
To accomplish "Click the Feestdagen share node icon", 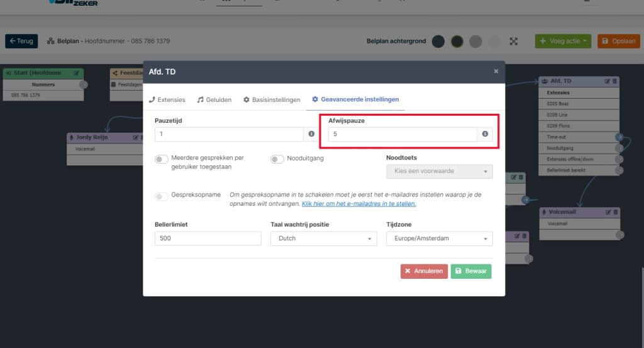I will [115, 73].
